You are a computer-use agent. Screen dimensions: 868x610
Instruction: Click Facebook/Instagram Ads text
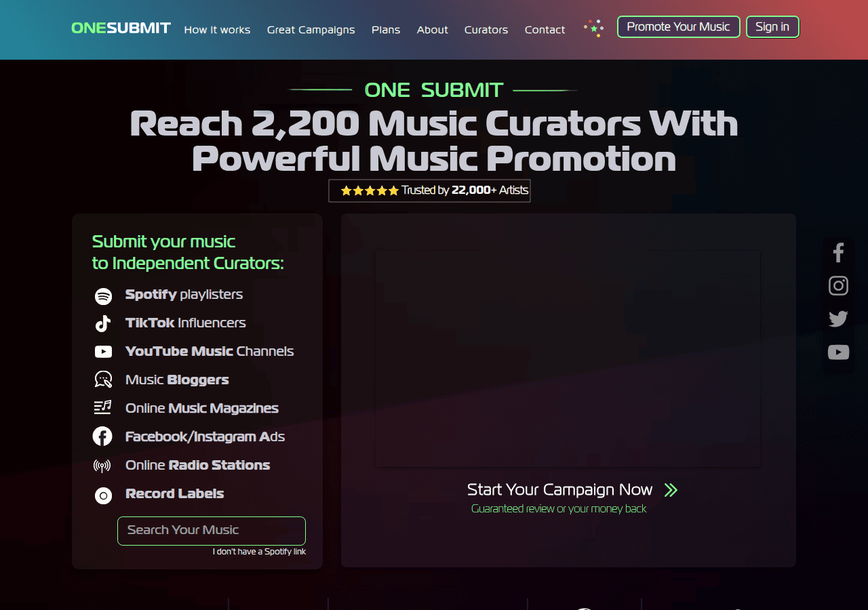(x=205, y=436)
